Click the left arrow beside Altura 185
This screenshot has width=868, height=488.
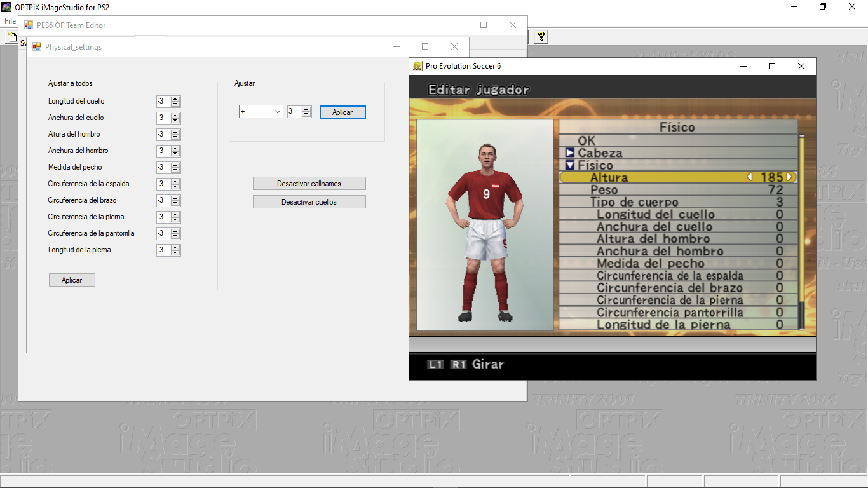tap(750, 177)
